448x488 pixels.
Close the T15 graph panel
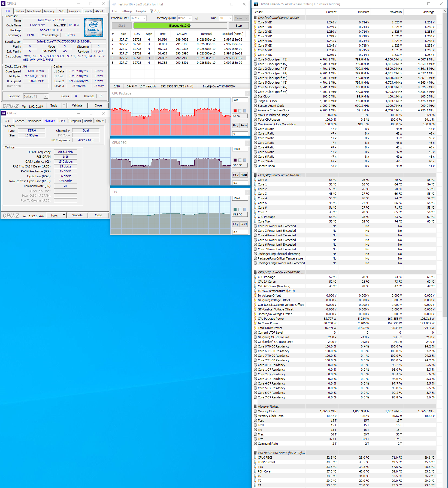click(247, 192)
